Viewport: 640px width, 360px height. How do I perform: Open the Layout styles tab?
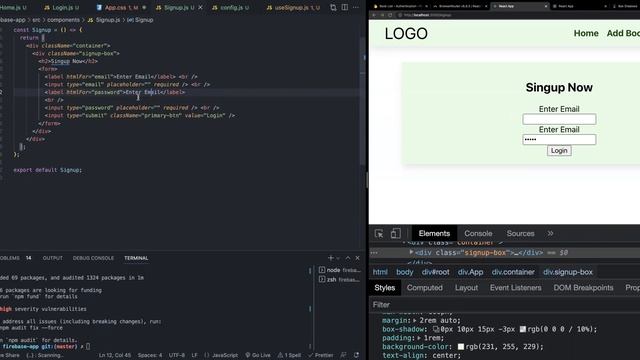pos(466,288)
